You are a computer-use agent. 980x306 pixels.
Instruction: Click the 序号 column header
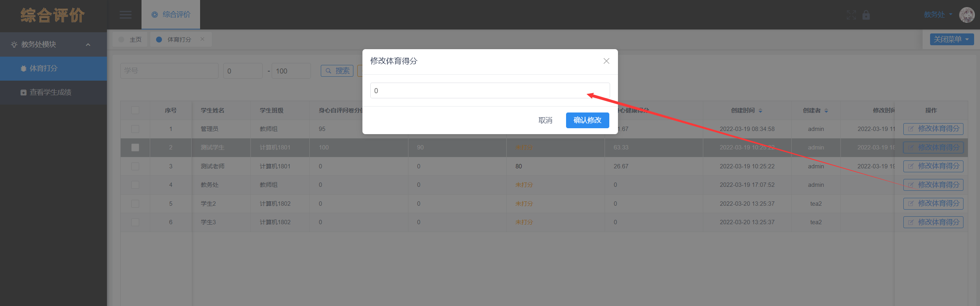click(171, 111)
